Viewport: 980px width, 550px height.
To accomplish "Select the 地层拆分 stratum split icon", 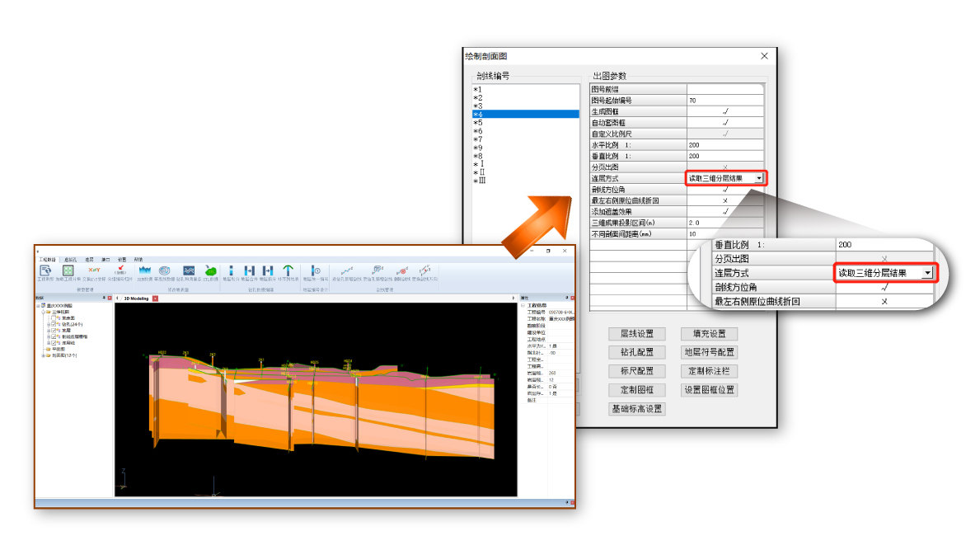I will click(x=268, y=270).
